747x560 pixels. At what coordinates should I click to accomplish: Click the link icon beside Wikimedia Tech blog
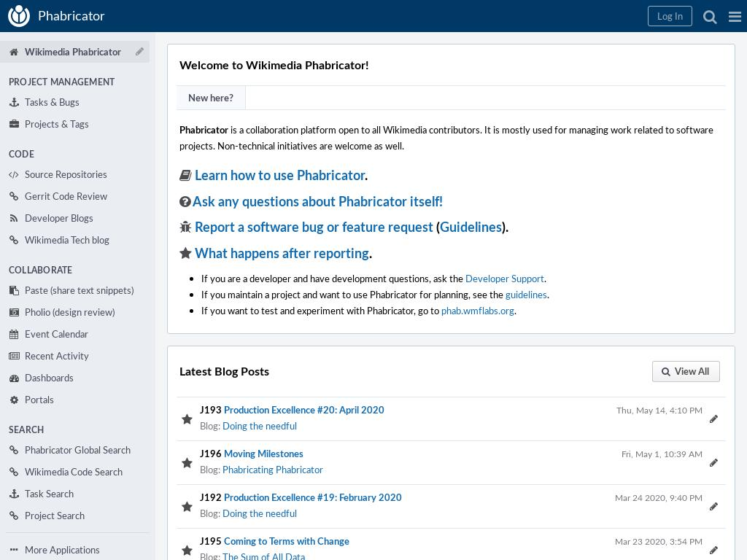[x=14, y=240]
